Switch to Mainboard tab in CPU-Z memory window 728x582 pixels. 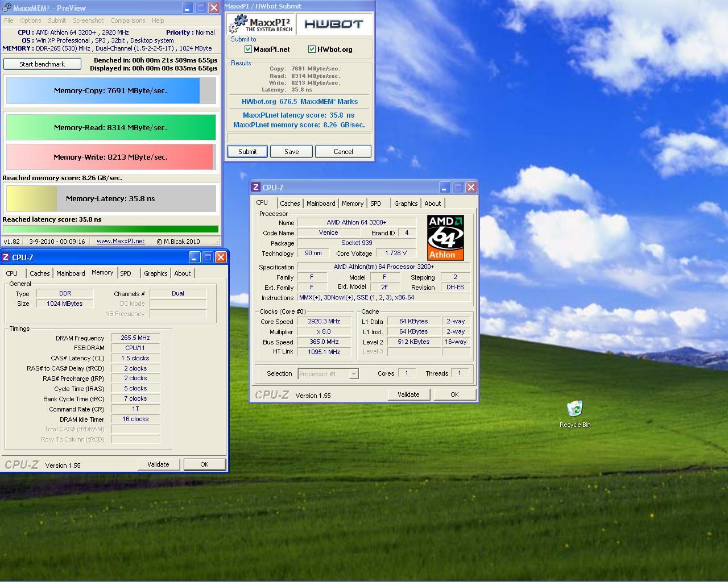(x=71, y=273)
